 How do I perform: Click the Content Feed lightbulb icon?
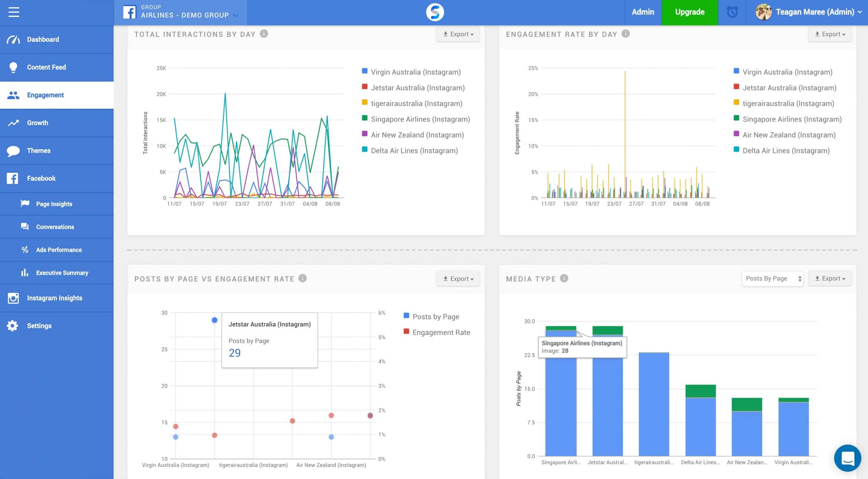click(x=13, y=67)
